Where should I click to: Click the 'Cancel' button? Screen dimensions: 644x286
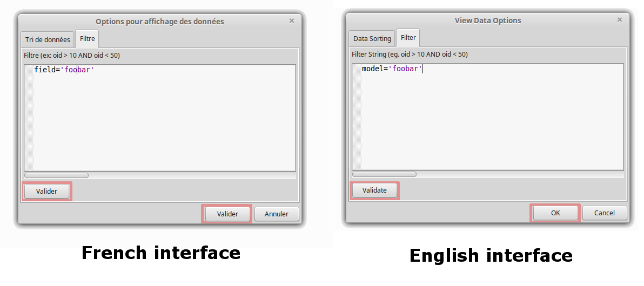click(x=604, y=213)
